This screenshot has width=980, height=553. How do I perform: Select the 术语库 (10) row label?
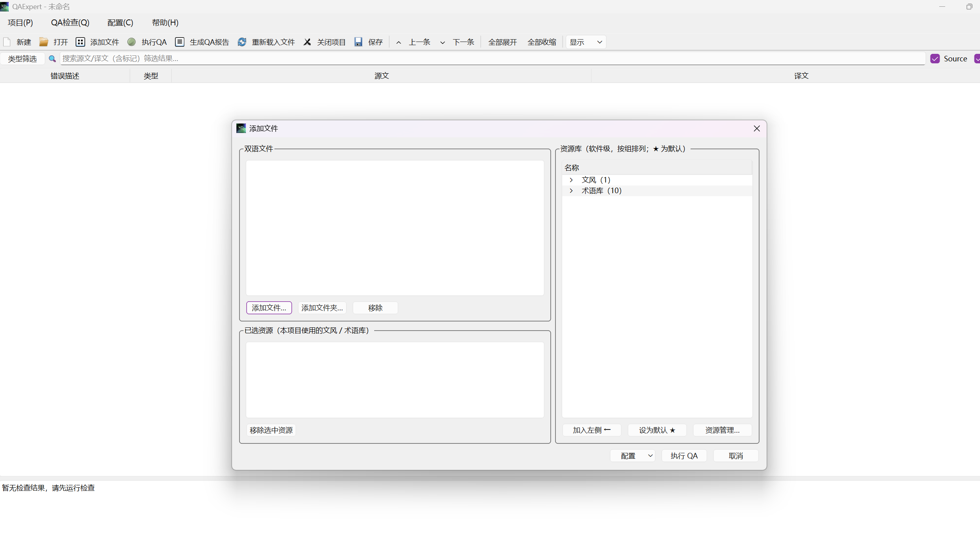tap(601, 190)
